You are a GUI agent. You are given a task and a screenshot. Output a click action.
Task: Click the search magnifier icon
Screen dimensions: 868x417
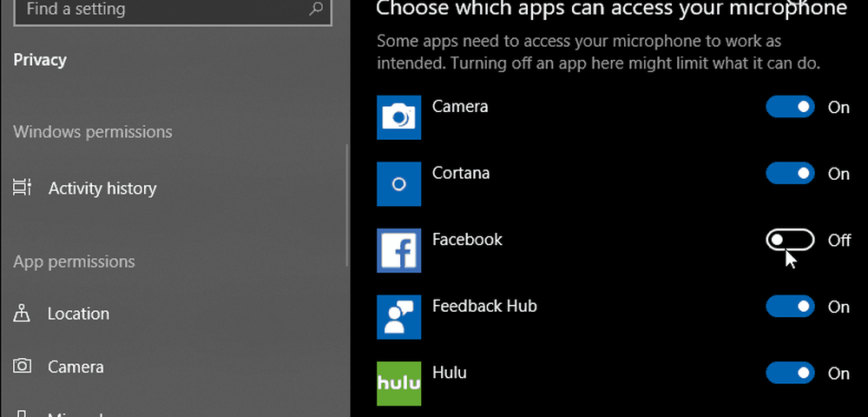316,10
